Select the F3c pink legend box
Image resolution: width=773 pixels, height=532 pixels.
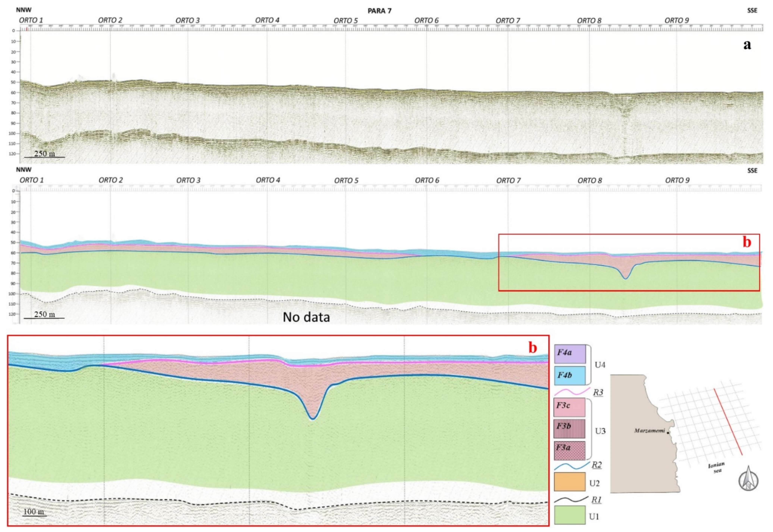570,407
